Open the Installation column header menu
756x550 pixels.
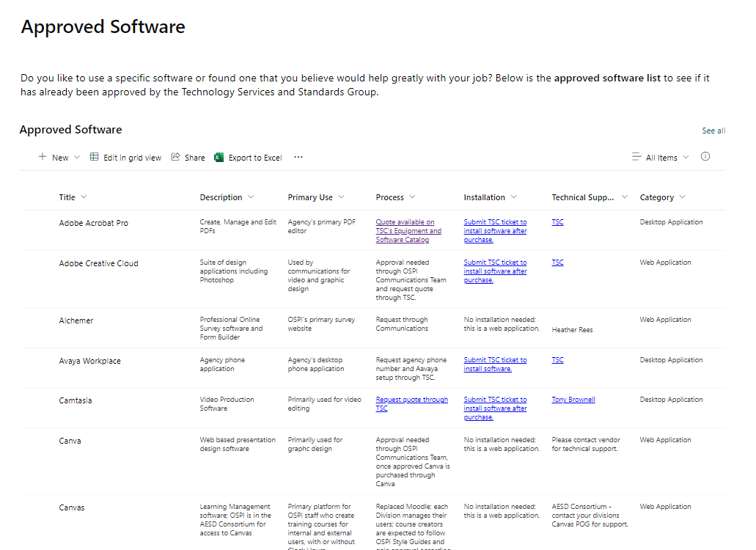click(x=514, y=197)
